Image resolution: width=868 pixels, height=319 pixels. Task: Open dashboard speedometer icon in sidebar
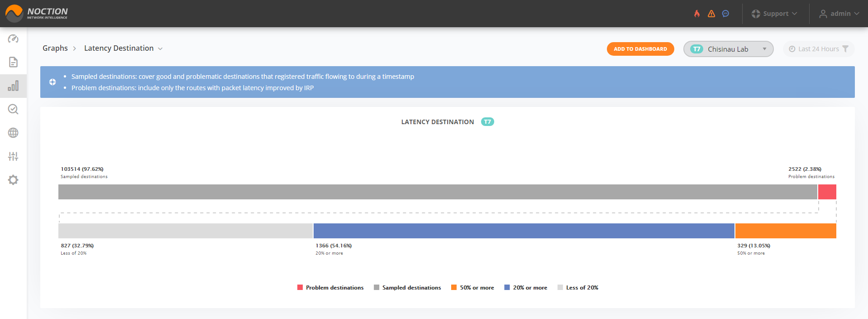[13, 39]
